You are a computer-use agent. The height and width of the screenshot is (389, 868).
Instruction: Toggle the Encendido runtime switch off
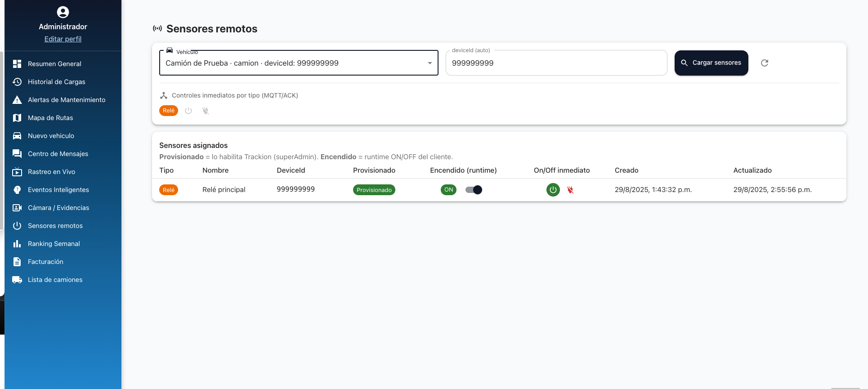(x=474, y=190)
